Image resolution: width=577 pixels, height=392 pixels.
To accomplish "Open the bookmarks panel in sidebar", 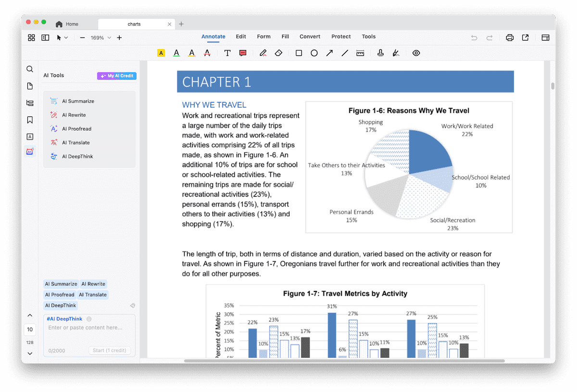I will pyautogui.click(x=30, y=120).
